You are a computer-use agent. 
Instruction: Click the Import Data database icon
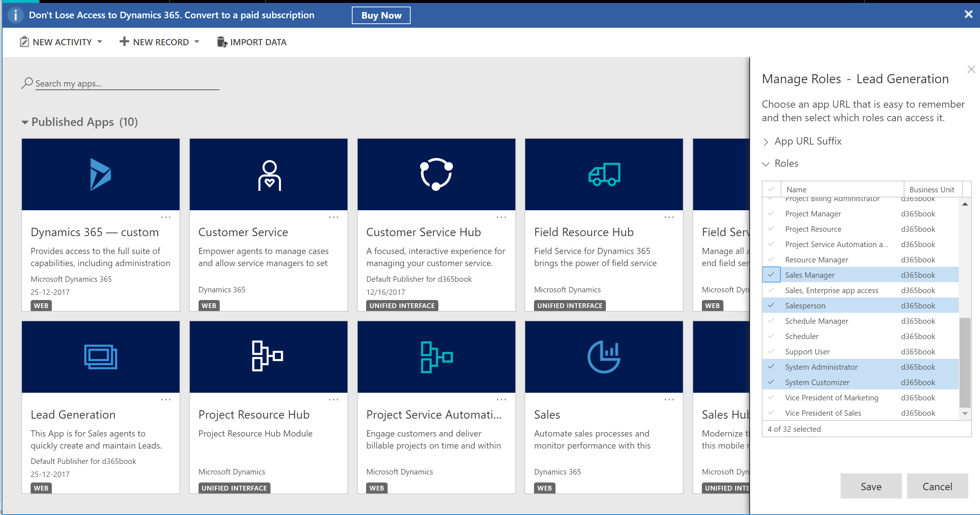[222, 42]
